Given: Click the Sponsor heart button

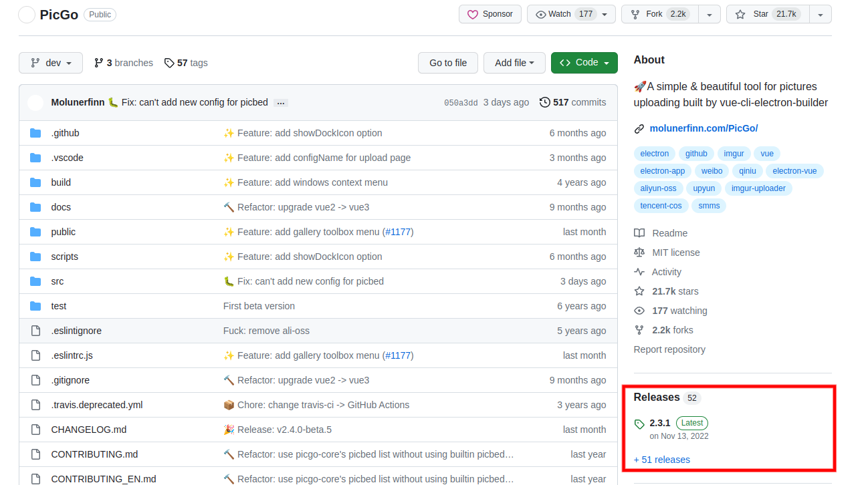Looking at the screenshot, I should coord(490,14).
